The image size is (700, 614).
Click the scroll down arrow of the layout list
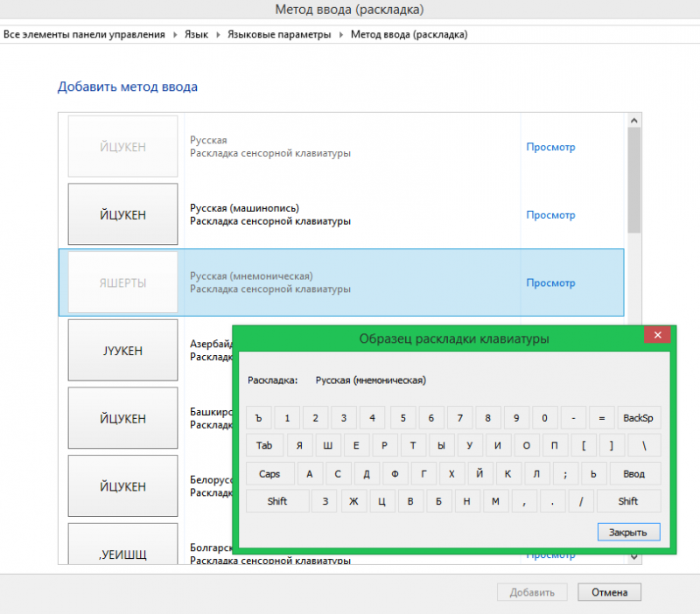click(x=633, y=557)
